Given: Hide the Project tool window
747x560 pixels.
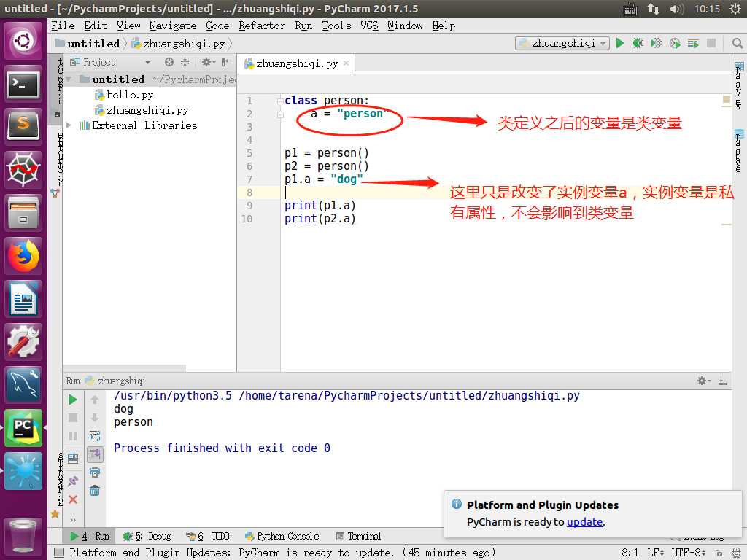Looking at the screenshot, I should [x=227, y=62].
